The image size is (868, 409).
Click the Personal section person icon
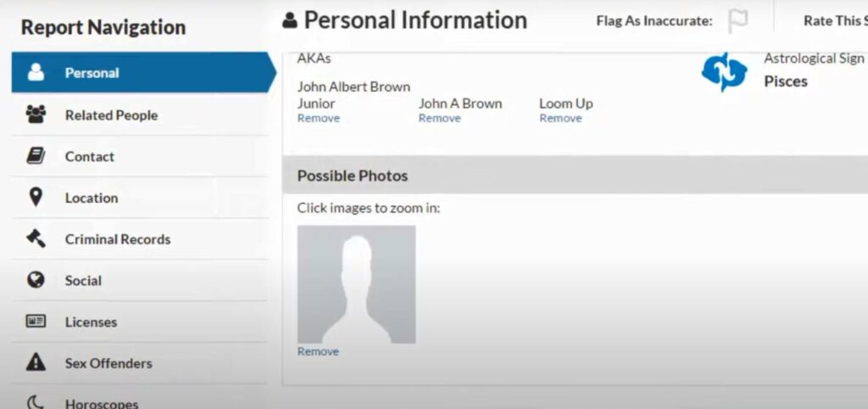36,73
